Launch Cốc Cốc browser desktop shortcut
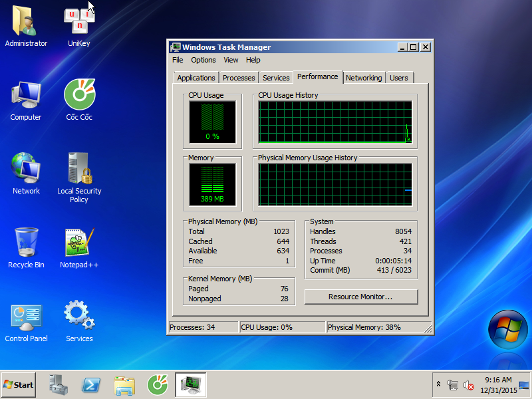 pos(79,100)
